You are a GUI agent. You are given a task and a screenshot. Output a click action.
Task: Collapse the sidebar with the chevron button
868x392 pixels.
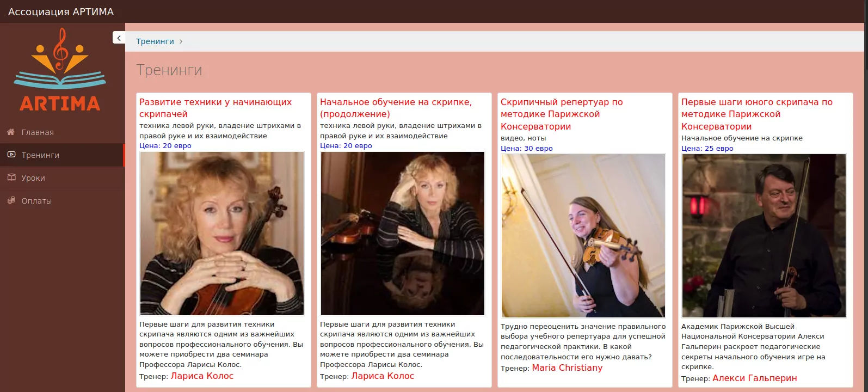coord(119,38)
